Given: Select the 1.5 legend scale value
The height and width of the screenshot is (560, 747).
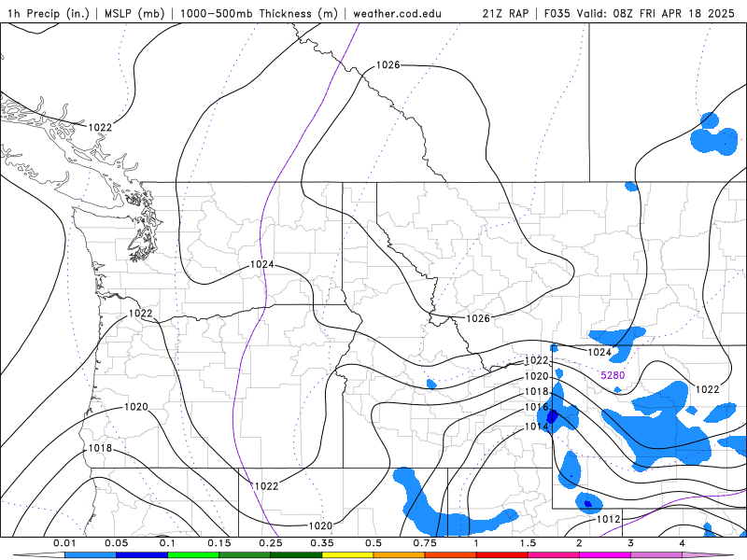Looking at the screenshot, I should coord(528,543).
